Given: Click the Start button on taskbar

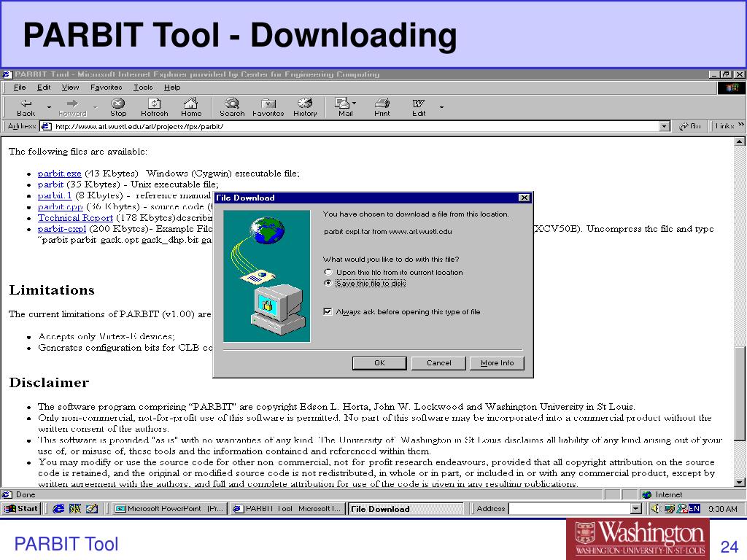Looking at the screenshot, I should click(21, 508).
